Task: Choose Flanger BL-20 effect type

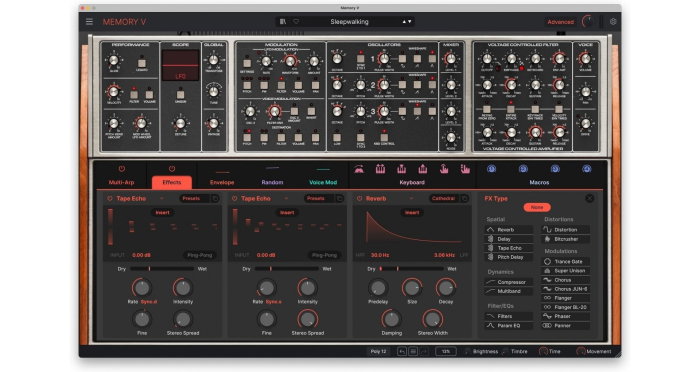Action: (x=566, y=307)
